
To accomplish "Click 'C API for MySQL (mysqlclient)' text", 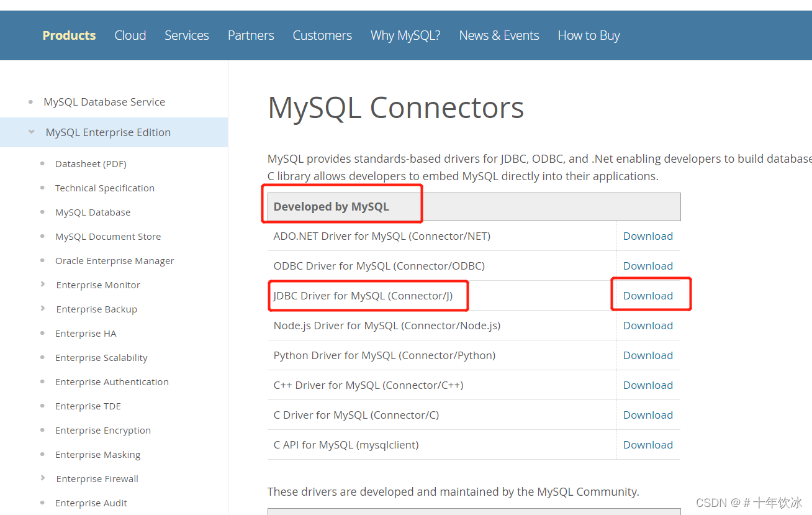I will point(346,445).
